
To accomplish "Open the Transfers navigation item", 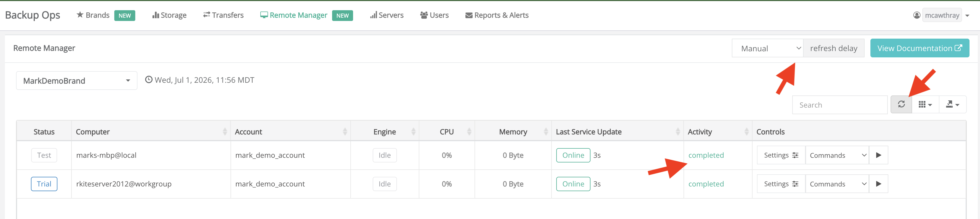I will tap(223, 15).
